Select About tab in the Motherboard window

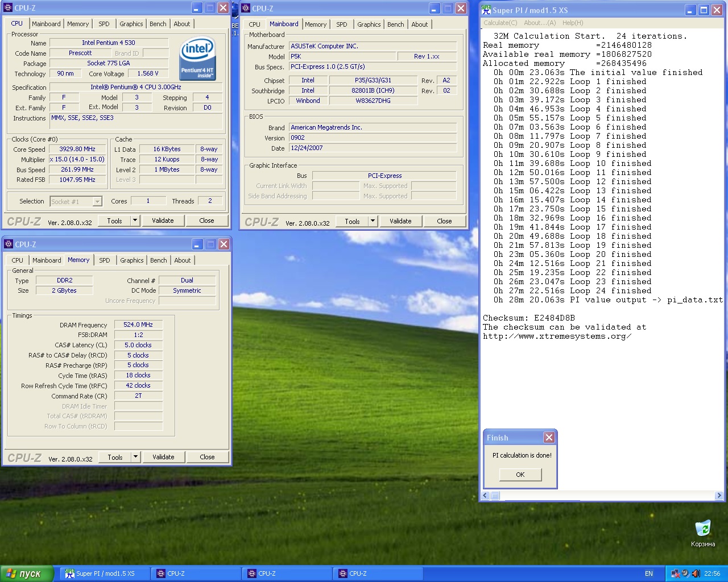coord(420,24)
